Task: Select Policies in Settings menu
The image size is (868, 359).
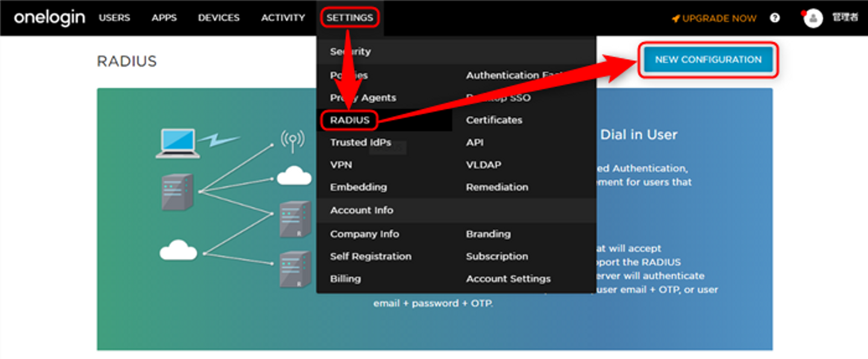Action: click(x=349, y=75)
